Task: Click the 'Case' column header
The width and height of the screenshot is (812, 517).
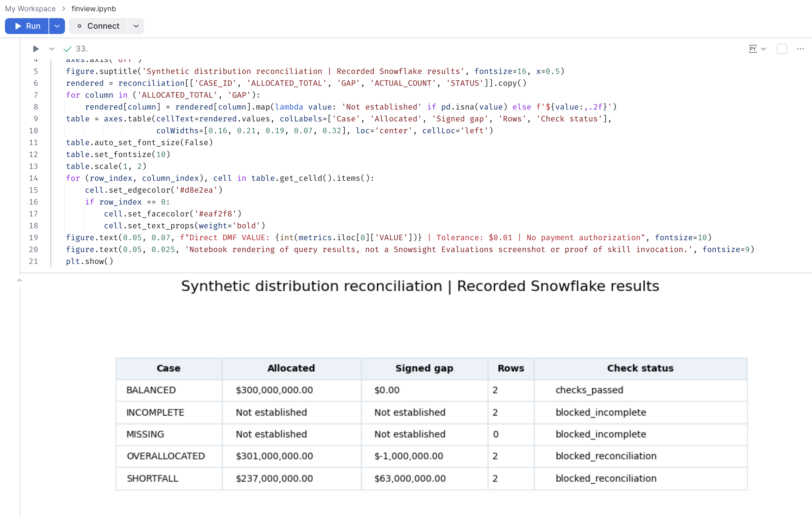Action: 169,368
